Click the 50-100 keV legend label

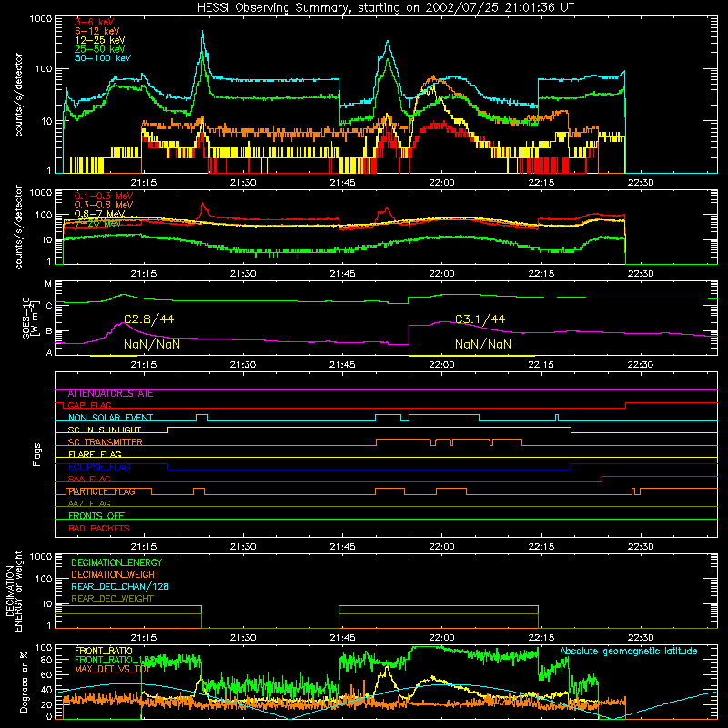point(103,58)
